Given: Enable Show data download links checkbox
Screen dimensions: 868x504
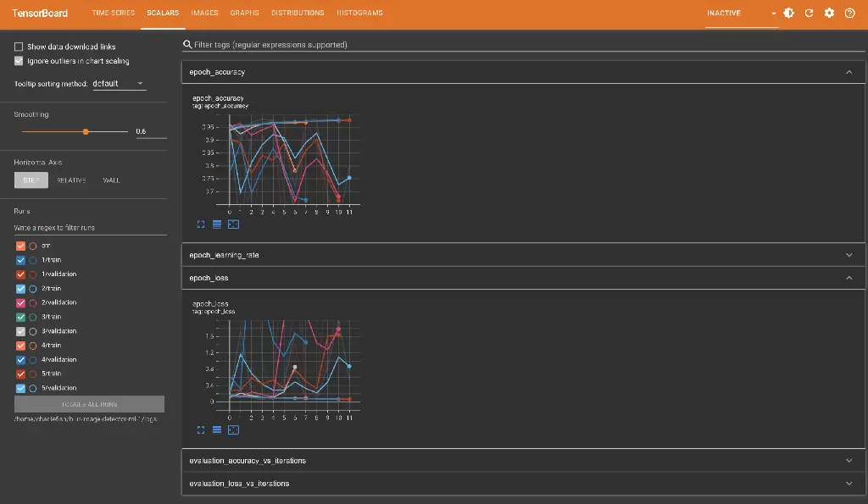Looking at the screenshot, I should [19, 47].
